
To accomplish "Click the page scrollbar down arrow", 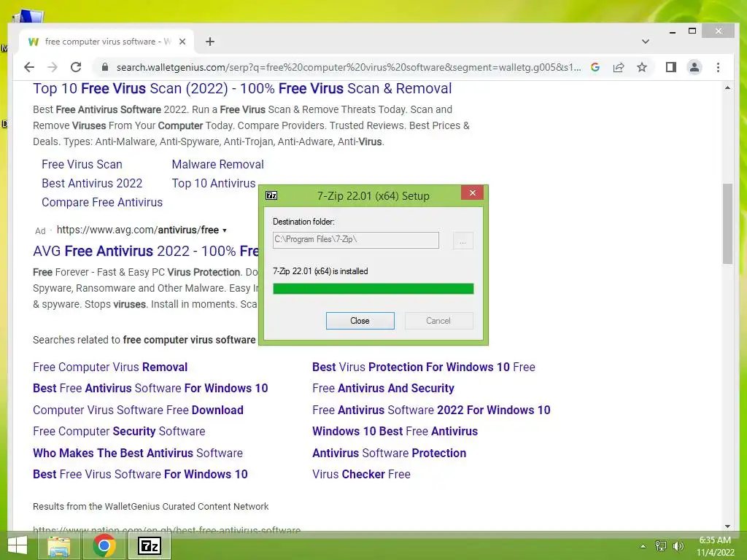I will tap(727, 526).
